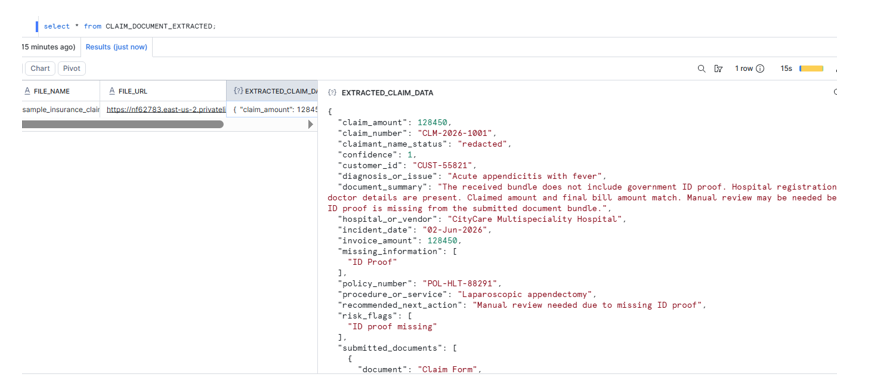
Task: Click the diagnosis text Acute appendicitis with fever
Action: [526, 176]
